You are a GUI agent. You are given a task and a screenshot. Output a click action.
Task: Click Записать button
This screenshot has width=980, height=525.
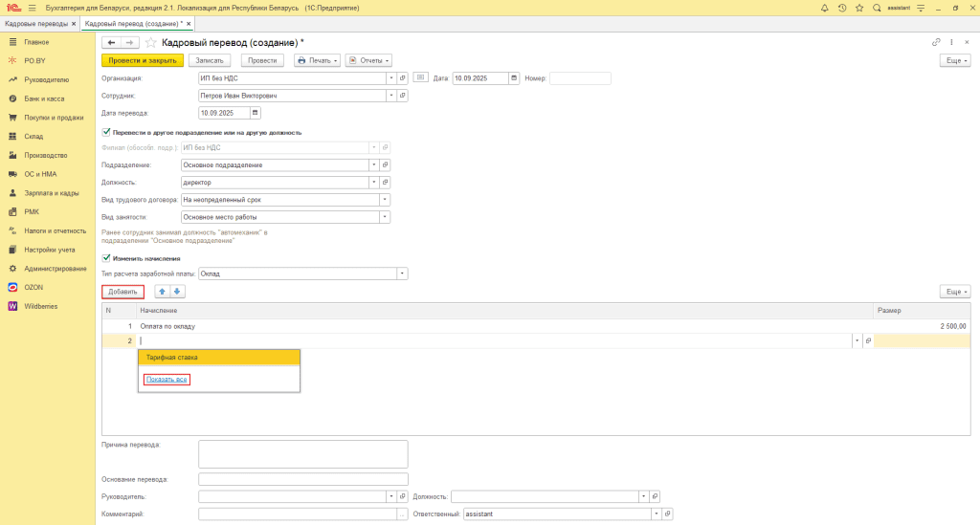210,60
